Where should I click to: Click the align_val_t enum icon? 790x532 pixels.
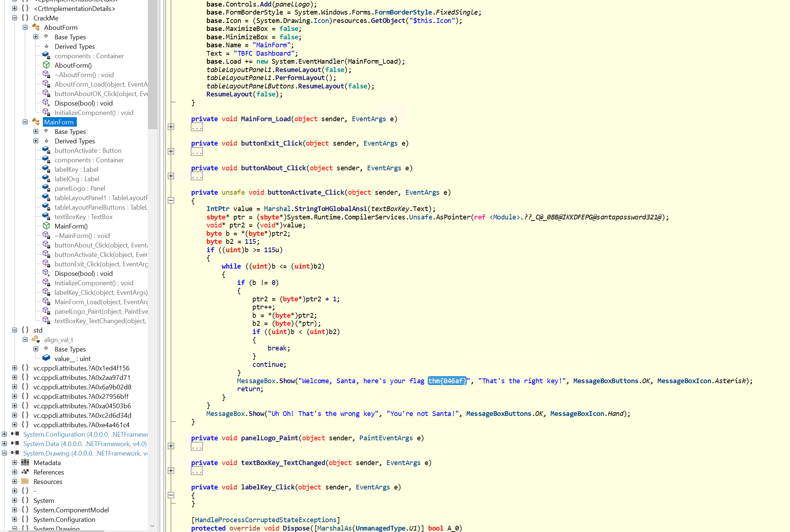tap(36, 340)
